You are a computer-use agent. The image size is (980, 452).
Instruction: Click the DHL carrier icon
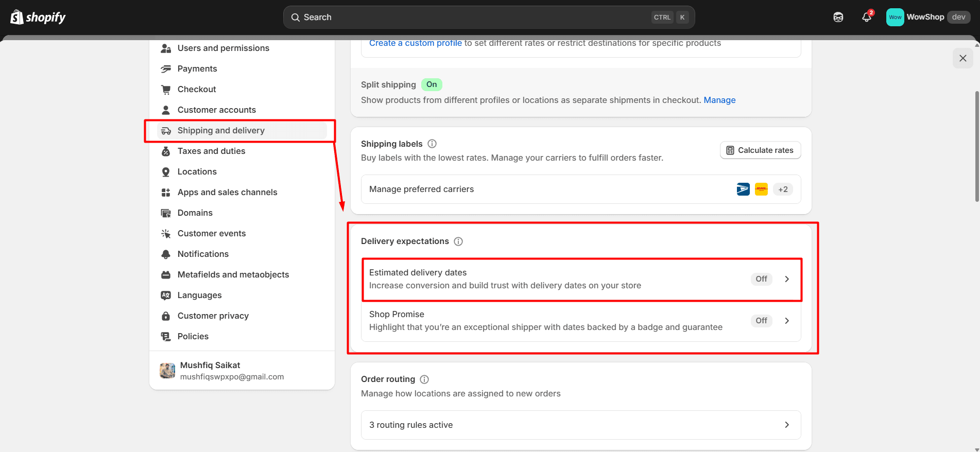click(x=761, y=189)
